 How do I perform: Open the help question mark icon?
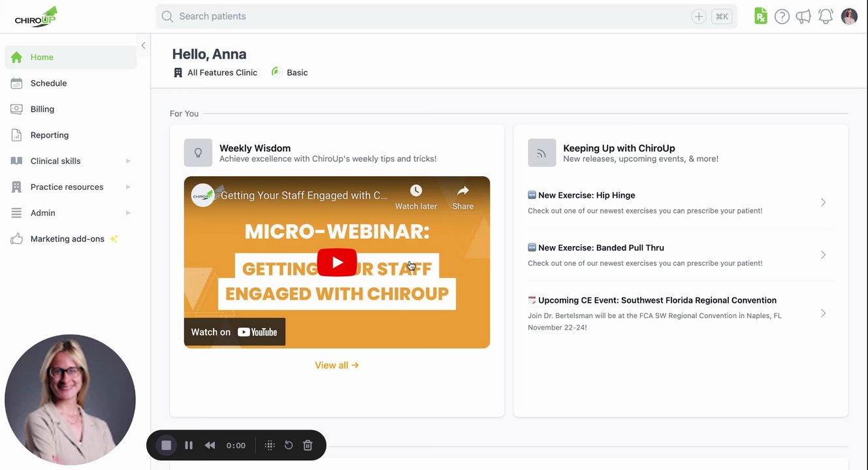pyautogui.click(x=782, y=16)
